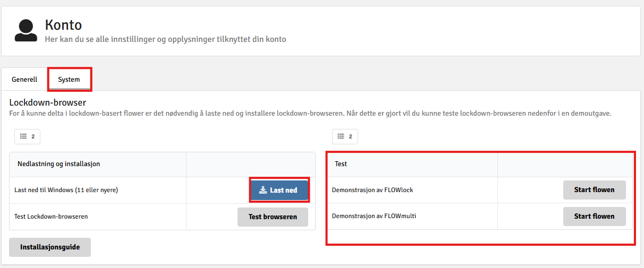Viewport: 644px width, 268px height.
Task: Open the Installasjonsguide
Action: click(50, 247)
